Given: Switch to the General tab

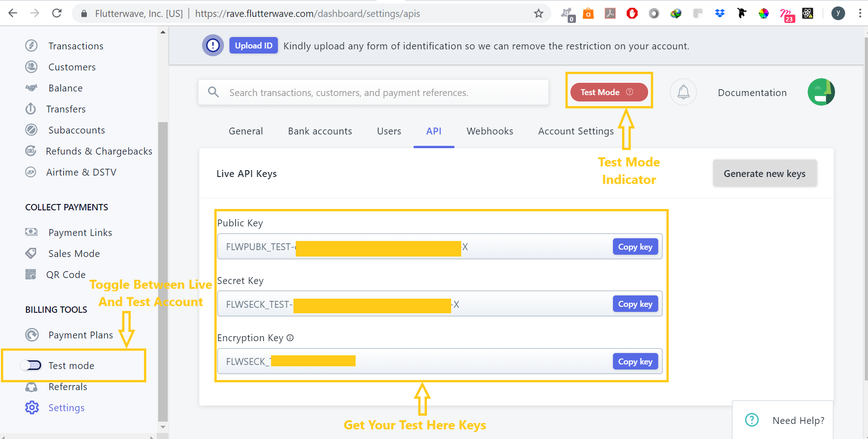Looking at the screenshot, I should pos(246,131).
